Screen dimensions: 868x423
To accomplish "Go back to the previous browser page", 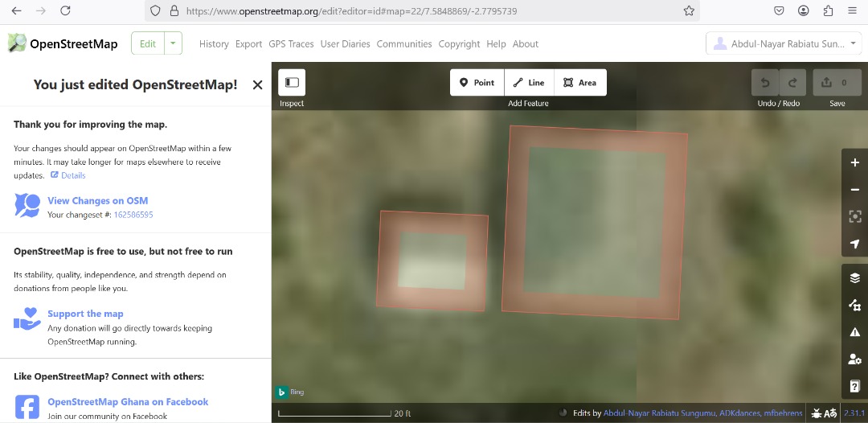I will pos(17,10).
